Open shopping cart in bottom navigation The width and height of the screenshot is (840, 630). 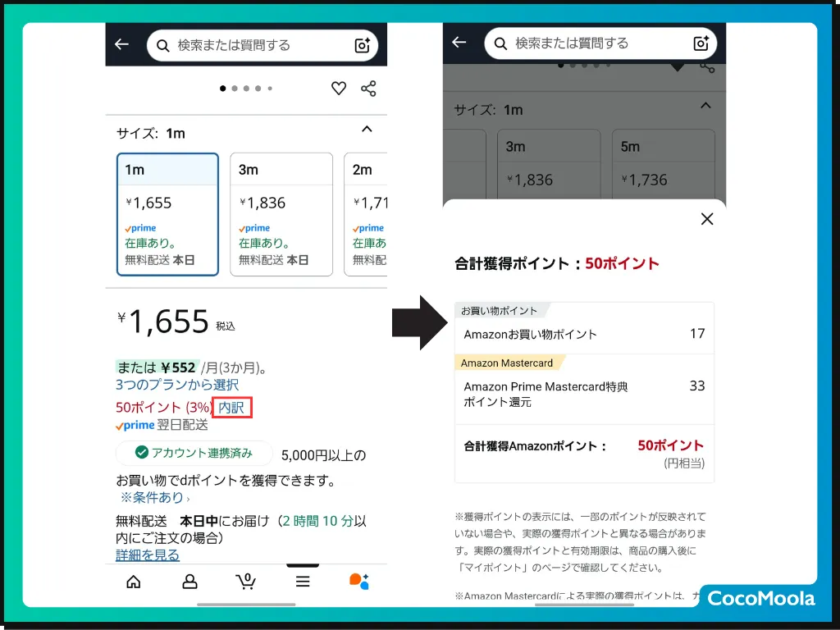click(x=246, y=582)
